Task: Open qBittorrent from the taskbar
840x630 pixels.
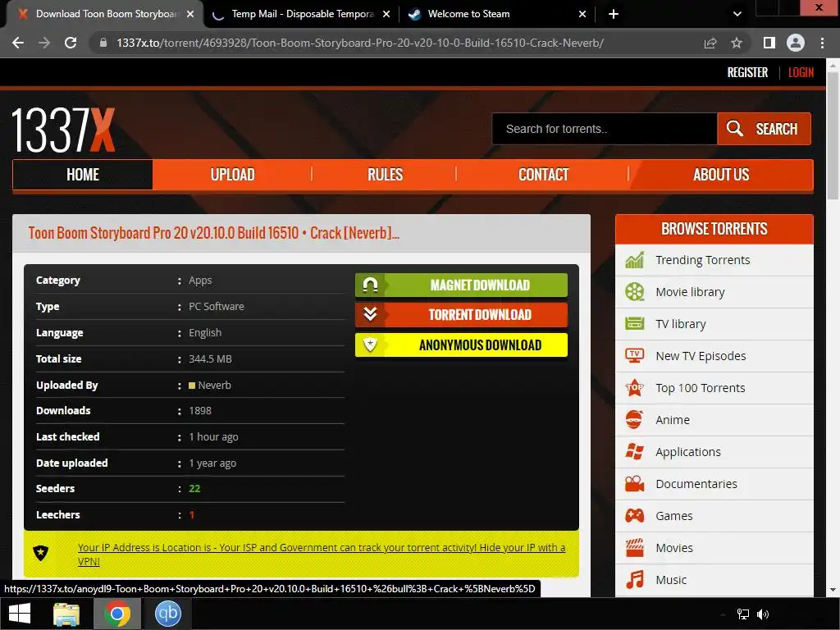Action: point(167,614)
